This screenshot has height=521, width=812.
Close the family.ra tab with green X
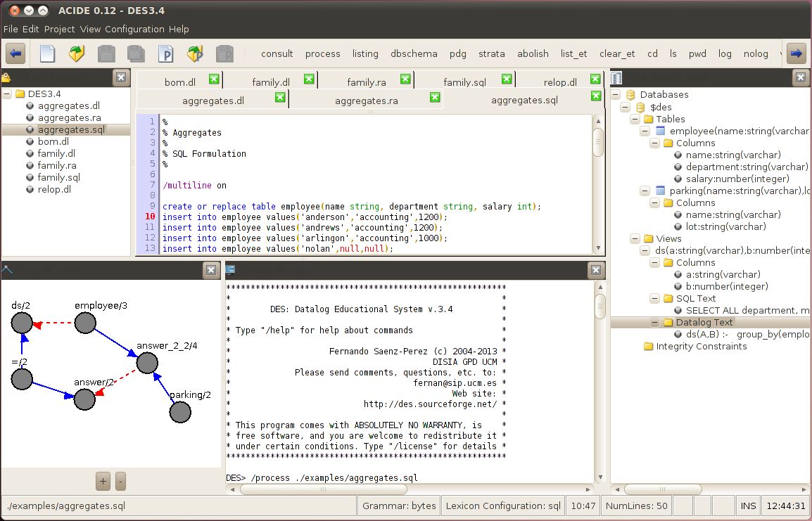tap(405, 79)
